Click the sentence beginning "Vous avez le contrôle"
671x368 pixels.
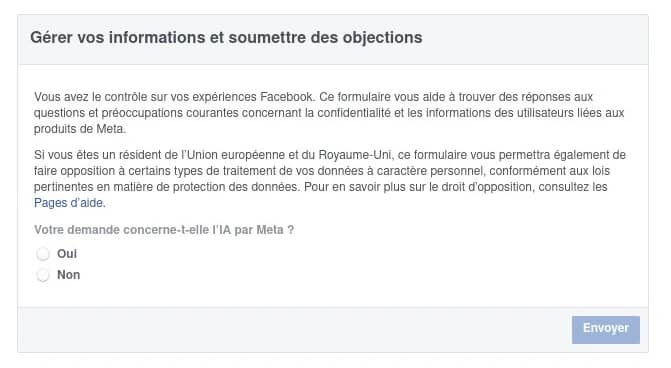[175, 97]
